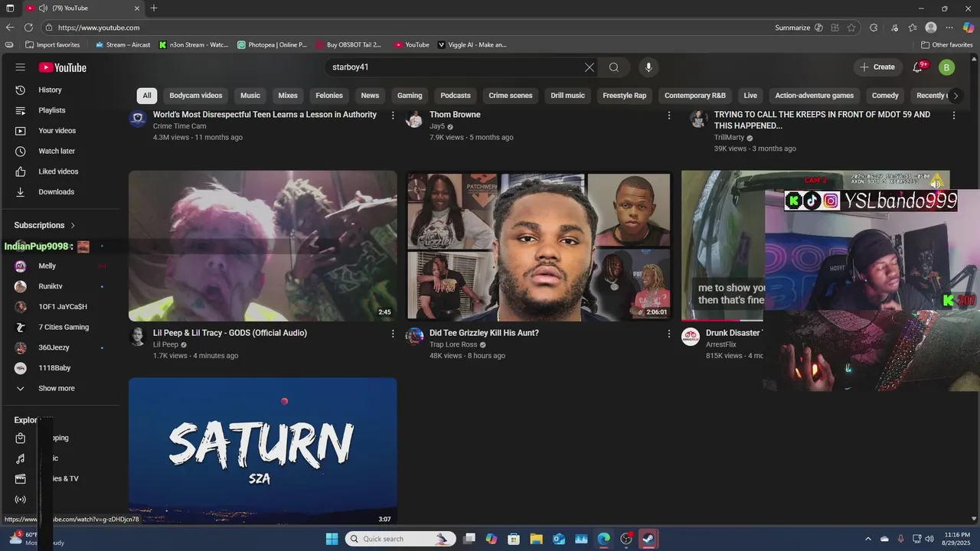Clear the starboy41 search text
This screenshot has width=980, height=551.
click(590, 67)
